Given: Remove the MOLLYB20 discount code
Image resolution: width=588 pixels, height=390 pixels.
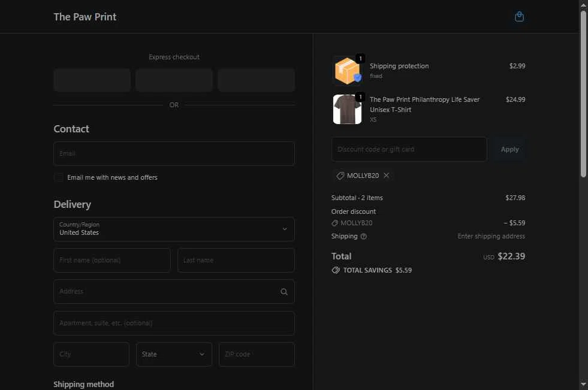Looking at the screenshot, I should point(386,176).
